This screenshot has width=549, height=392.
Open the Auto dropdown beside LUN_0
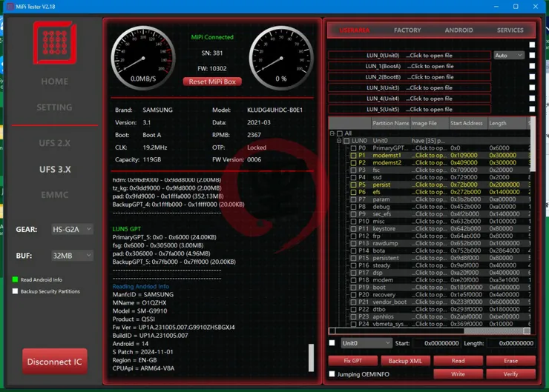508,56
